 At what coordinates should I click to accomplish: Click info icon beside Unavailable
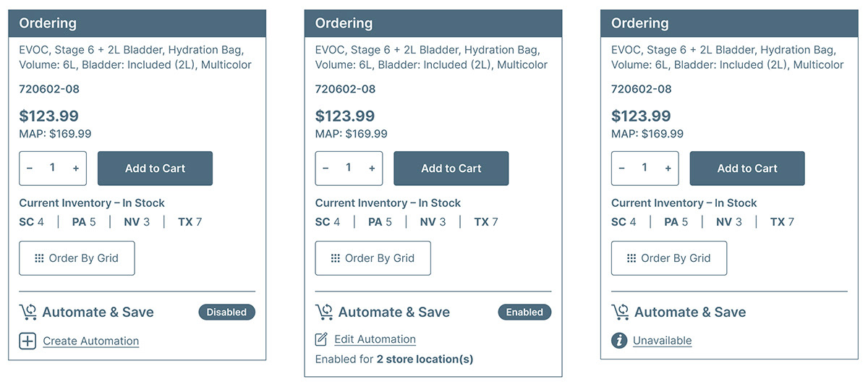[x=619, y=341]
